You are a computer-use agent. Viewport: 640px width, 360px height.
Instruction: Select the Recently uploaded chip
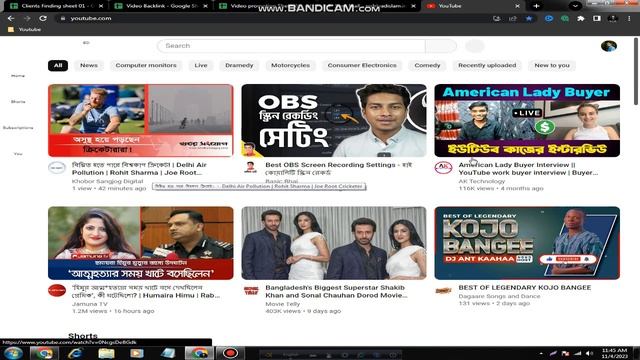tap(487, 65)
